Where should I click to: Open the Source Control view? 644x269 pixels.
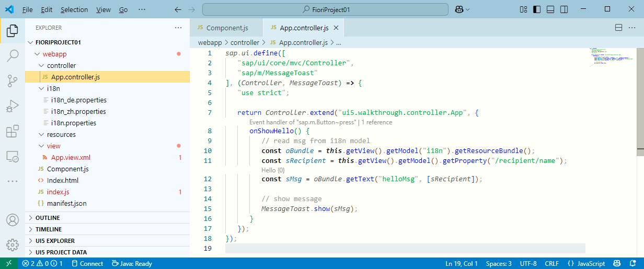tap(12, 80)
